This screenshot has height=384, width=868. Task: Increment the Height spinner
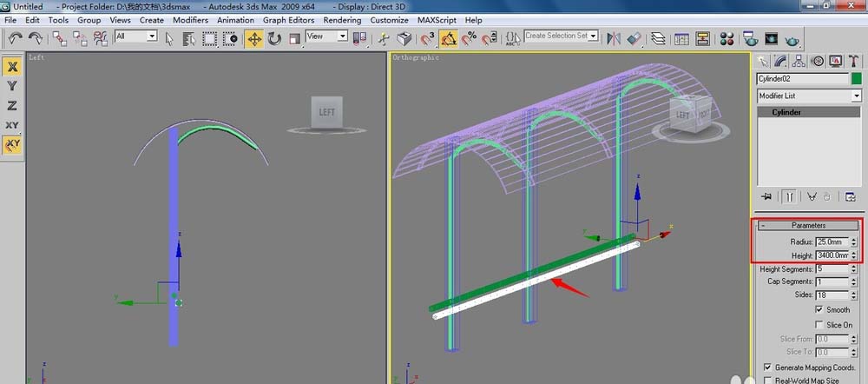[853, 253]
